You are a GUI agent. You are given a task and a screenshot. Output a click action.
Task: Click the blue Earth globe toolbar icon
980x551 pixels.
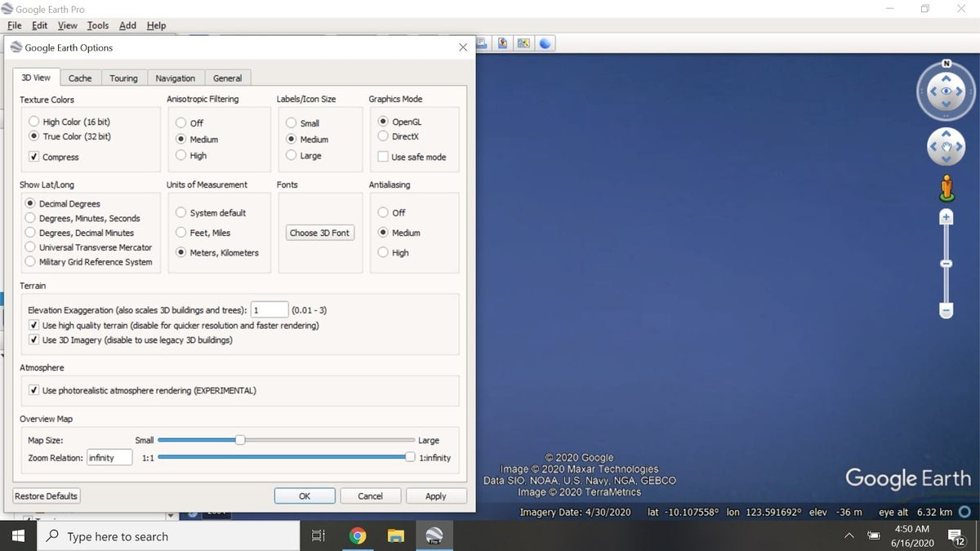[546, 43]
